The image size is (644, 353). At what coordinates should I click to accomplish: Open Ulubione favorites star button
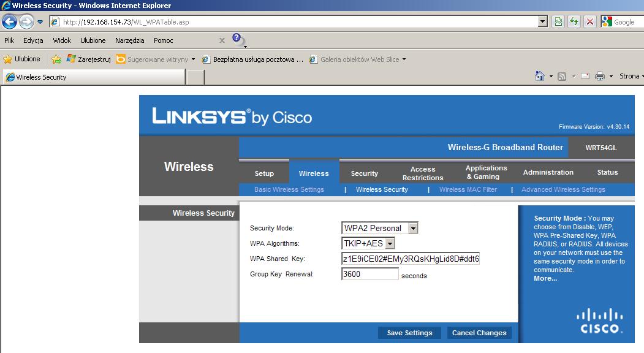click(x=22, y=59)
